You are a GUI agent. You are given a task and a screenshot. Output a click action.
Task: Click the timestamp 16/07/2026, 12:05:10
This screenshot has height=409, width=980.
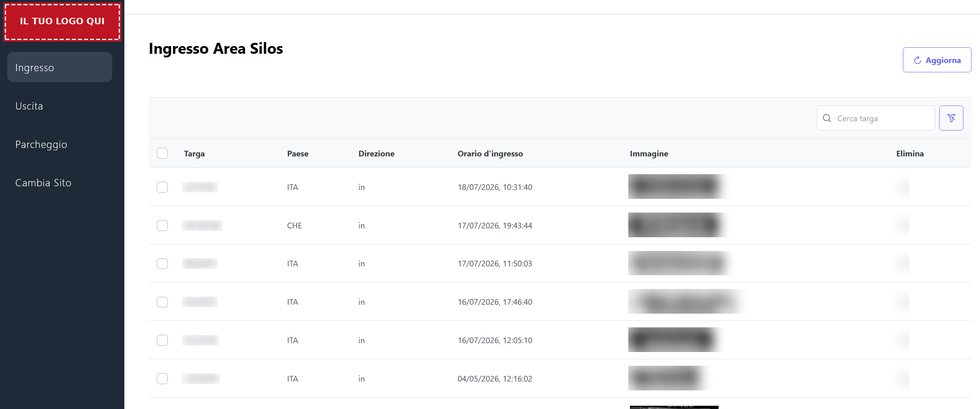click(x=495, y=340)
